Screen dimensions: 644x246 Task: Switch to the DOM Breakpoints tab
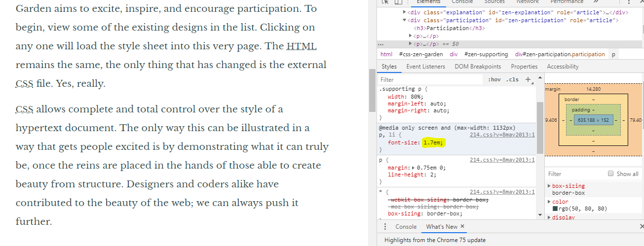(x=478, y=67)
